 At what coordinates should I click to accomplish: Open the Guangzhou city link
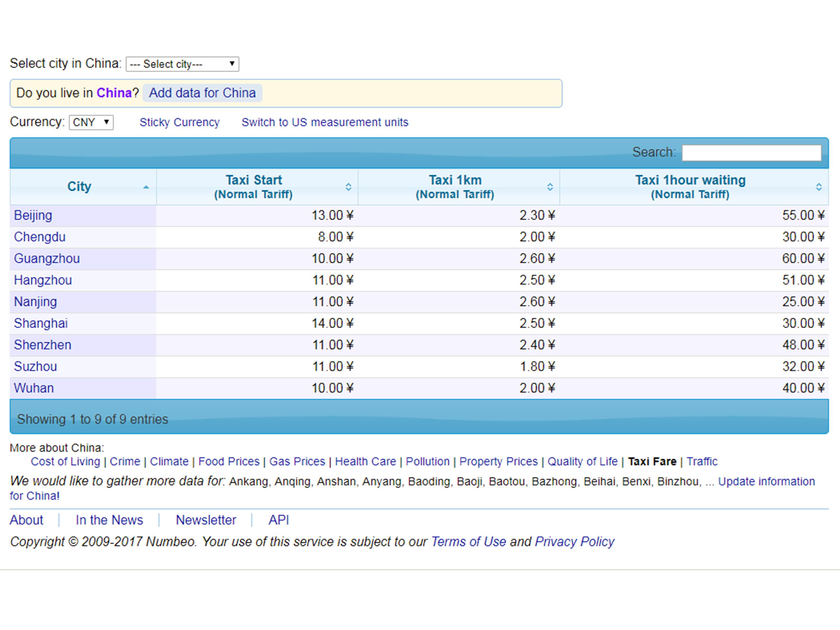point(47,259)
